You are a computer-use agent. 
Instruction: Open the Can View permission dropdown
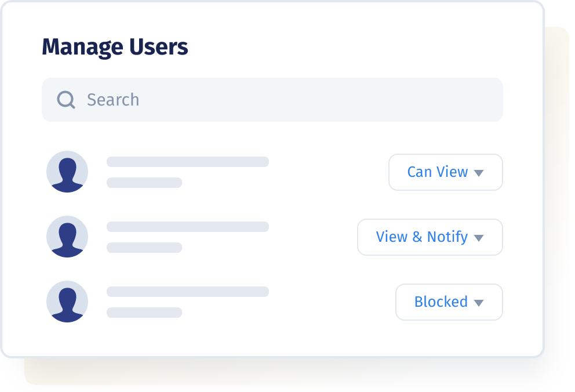click(x=446, y=172)
